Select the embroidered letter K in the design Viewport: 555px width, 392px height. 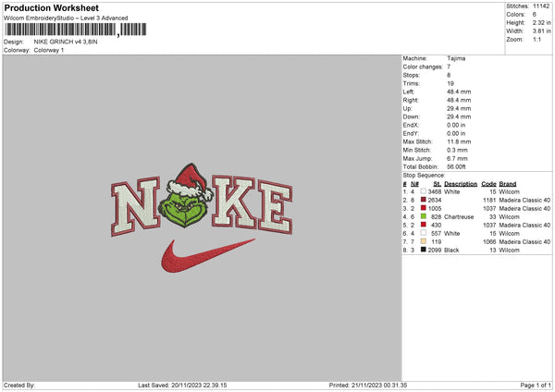pyautogui.click(x=234, y=202)
